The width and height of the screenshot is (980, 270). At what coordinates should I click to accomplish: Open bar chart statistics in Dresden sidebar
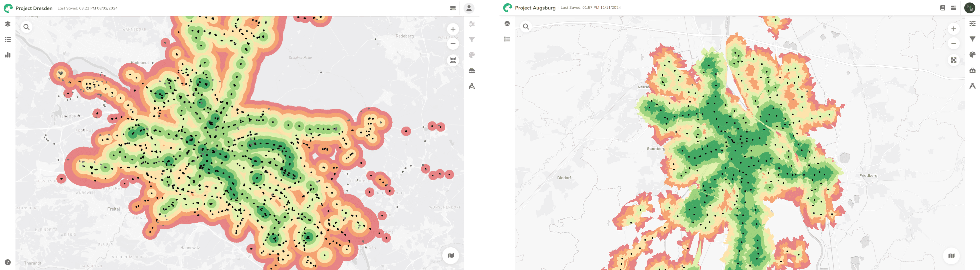(7, 55)
